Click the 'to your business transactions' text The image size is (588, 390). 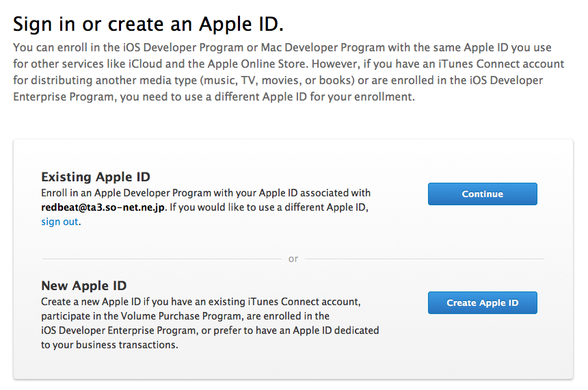[109, 345]
